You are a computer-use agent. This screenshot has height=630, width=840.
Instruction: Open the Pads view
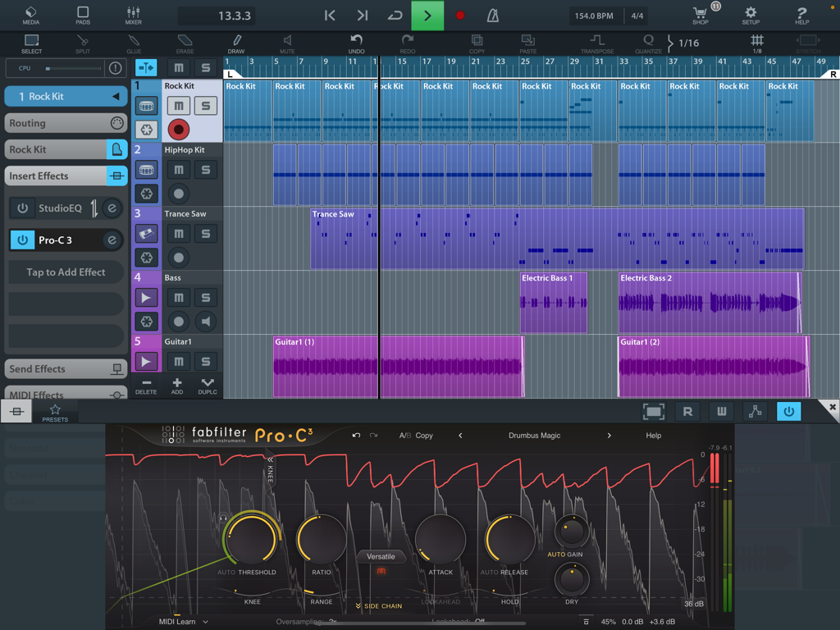[x=83, y=15]
